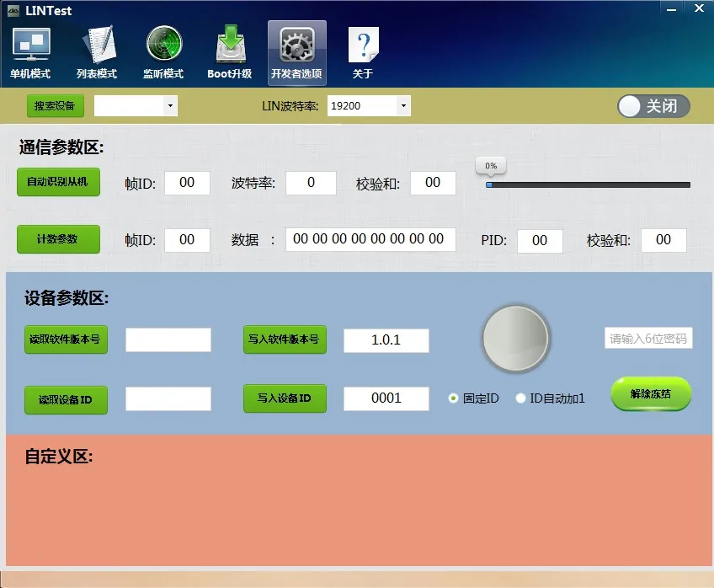The width and height of the screenshot is (714, 588).
Task: Expand the LIN波特率 dropdown arrow
Action: click(403, 105)
